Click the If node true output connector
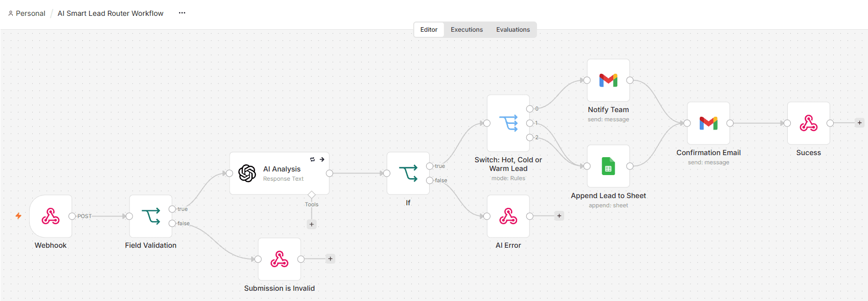The width and height of the screenshot is (868, 301). [430, 166]
